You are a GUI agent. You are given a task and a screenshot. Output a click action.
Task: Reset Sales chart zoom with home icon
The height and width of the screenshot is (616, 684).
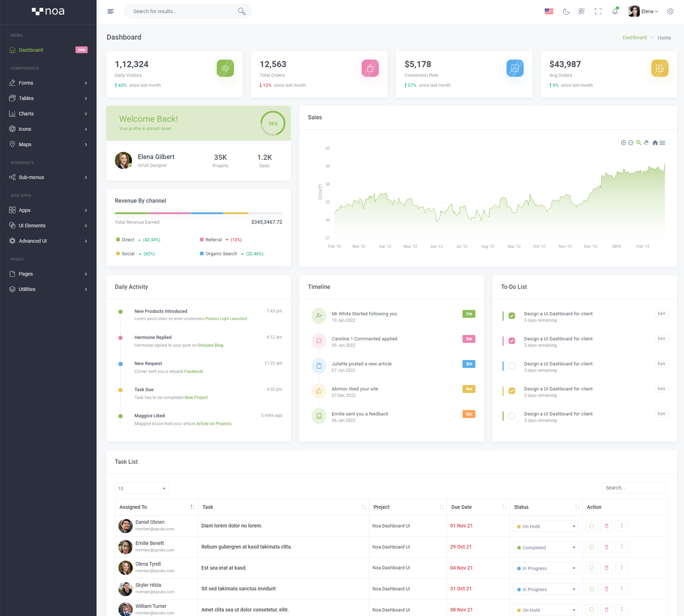coord(655,142)
